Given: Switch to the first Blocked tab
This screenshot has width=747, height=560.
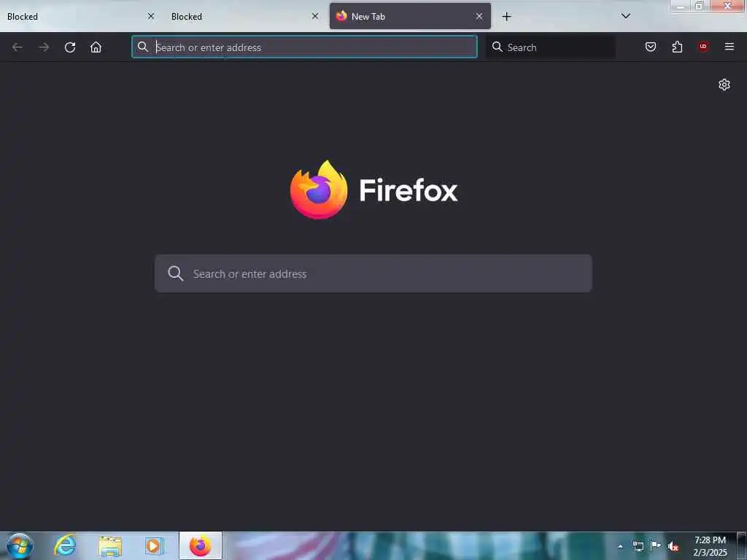Looking at the screenshot, I should point(82,17).
